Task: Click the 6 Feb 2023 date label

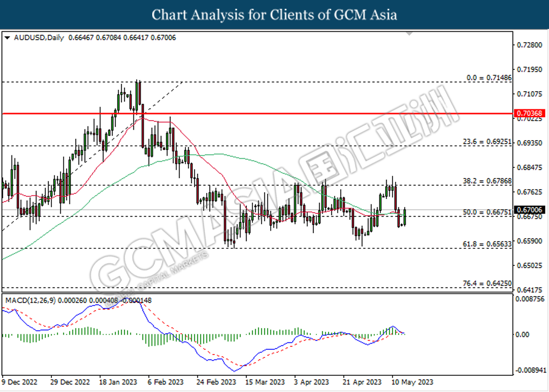Action: (165, 382)
